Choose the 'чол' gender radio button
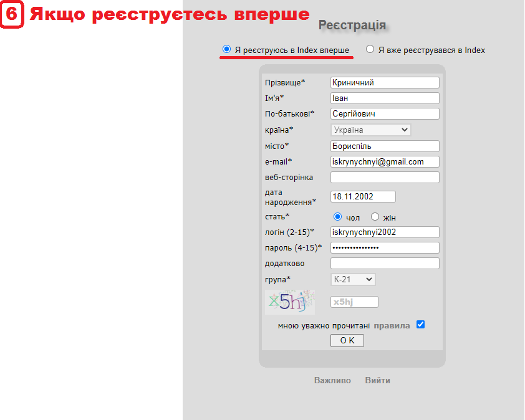 tap(338, 217)
